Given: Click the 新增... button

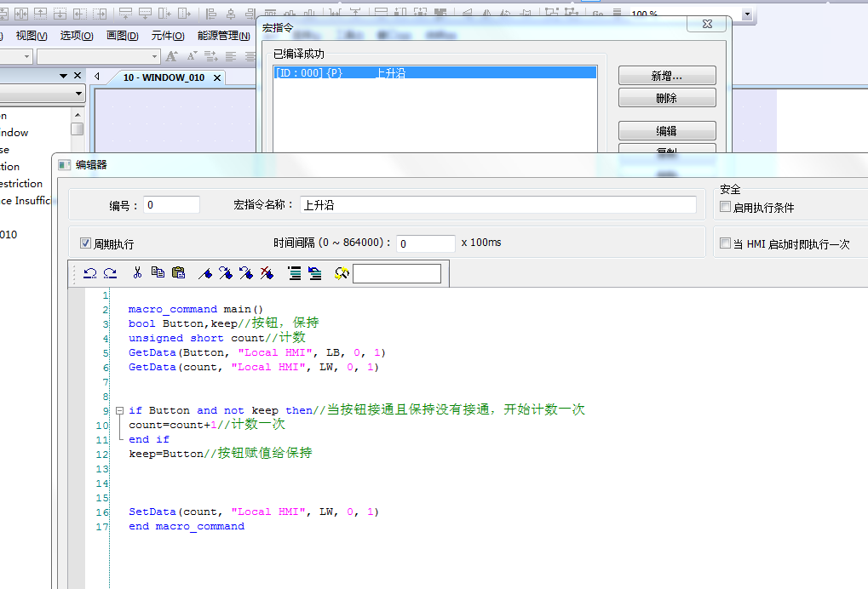Looking at the screenshot, I should tap(667, 76).
